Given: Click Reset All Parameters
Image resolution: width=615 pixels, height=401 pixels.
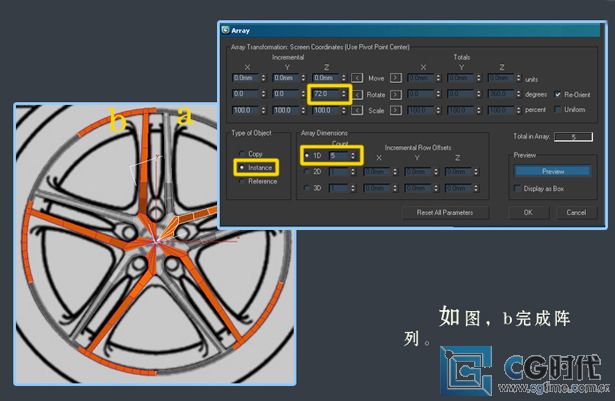Looking at the screenshot, I should pos(445,213).
